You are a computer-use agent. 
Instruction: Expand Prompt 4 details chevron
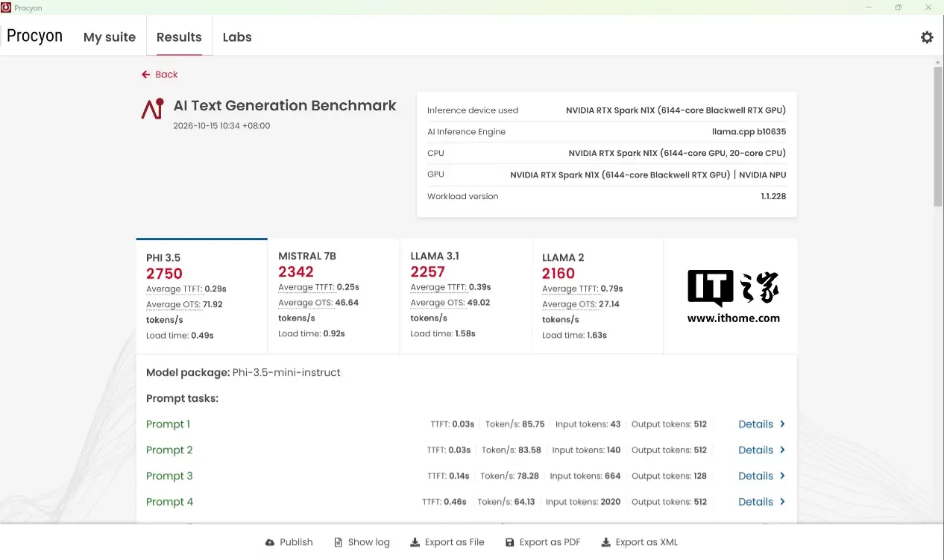[782, 502]
